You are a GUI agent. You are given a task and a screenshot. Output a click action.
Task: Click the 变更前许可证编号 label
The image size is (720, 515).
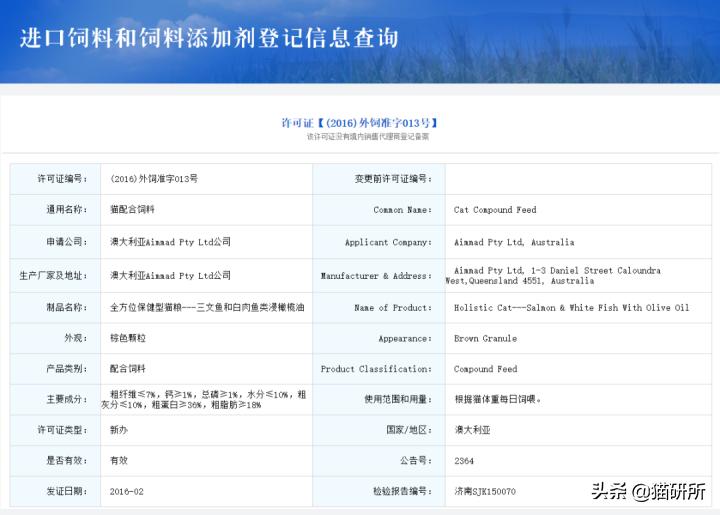pos(393,179)
